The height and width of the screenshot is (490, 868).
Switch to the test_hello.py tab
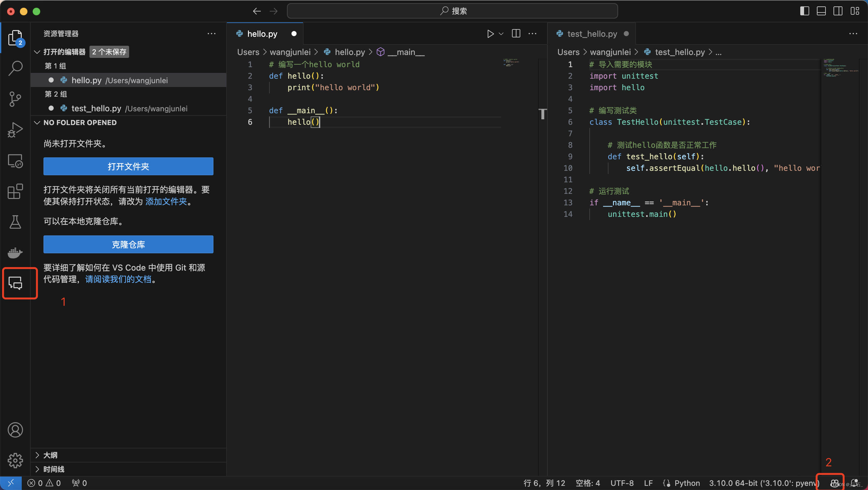592,34
